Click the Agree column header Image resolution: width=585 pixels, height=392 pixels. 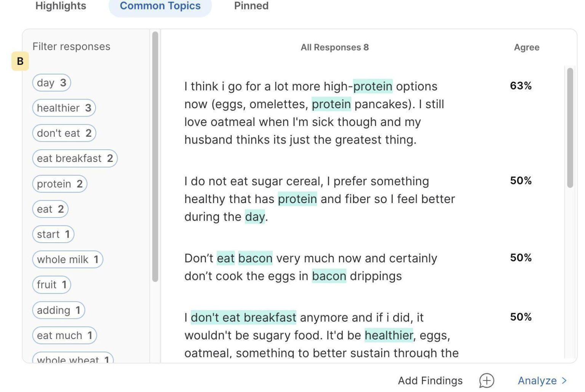tap(527, 47)
